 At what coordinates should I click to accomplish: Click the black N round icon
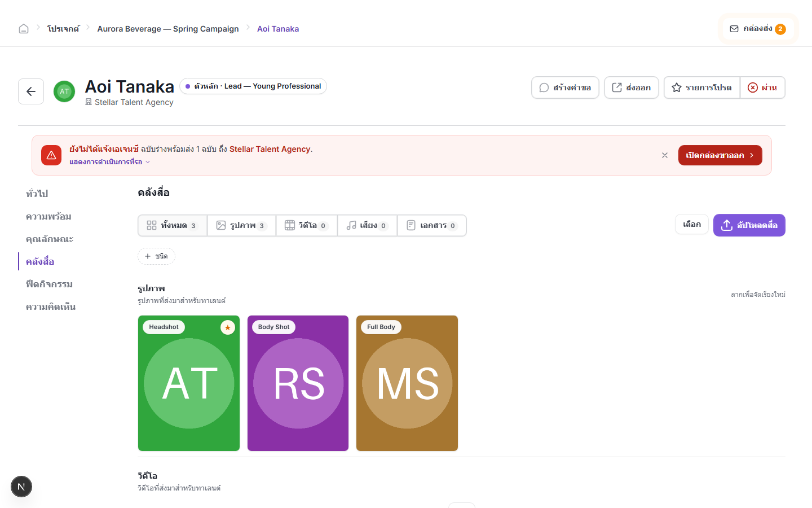(21, 487)
